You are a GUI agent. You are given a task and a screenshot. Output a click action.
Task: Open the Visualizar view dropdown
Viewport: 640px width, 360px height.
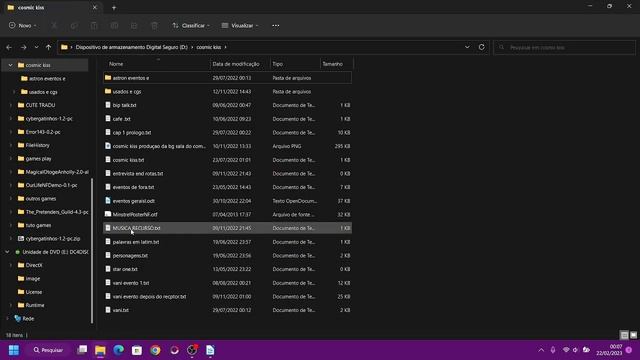[240, 25]
